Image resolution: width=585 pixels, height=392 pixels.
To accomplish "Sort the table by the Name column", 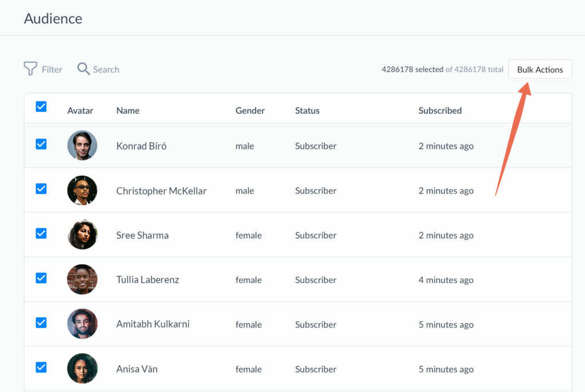I will click(127, 110).
